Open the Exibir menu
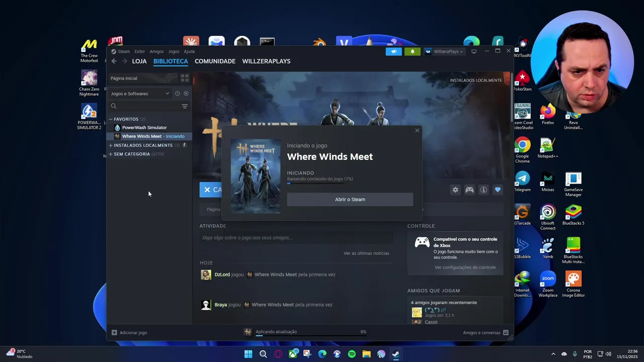644x362 pixels. 139,51
